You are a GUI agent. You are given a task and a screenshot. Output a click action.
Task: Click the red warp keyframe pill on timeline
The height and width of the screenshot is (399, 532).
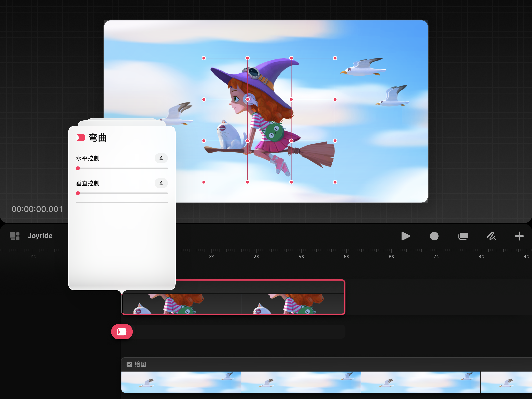[x=122, y=332]
